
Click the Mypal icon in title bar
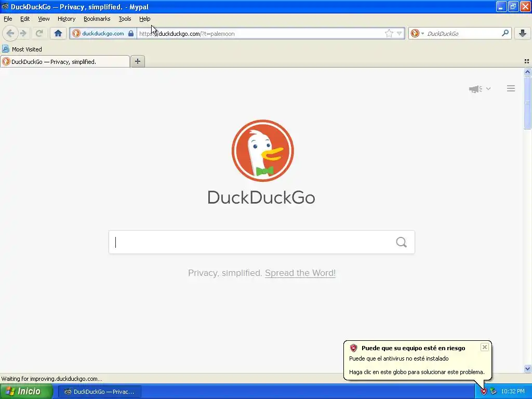tap(5, 6)
